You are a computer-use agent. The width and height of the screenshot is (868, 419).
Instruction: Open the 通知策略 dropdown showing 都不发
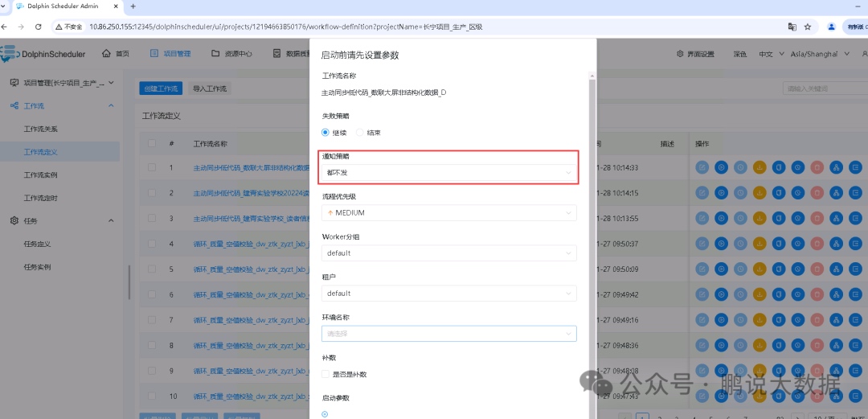(449, 173)
